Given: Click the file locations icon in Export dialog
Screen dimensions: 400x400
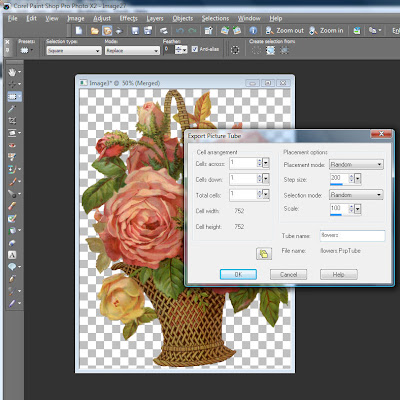Looking at the screenshot, I should (x=264, y=254).
